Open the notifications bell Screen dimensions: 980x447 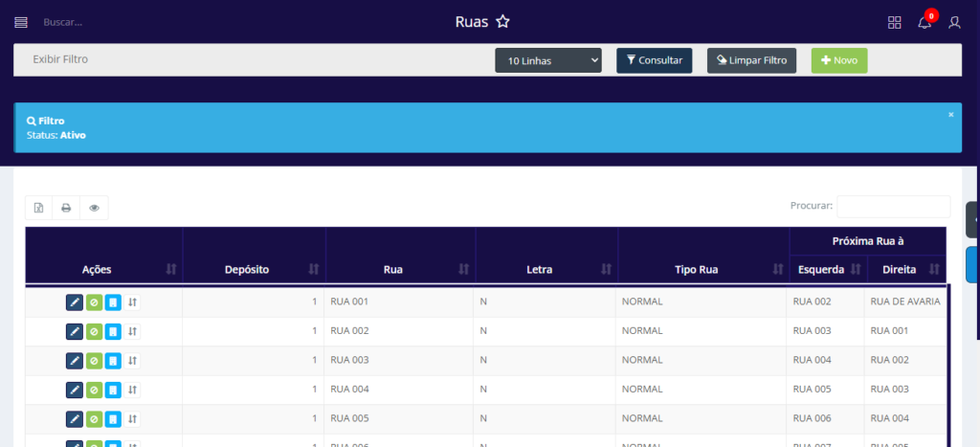coord(924,22)
